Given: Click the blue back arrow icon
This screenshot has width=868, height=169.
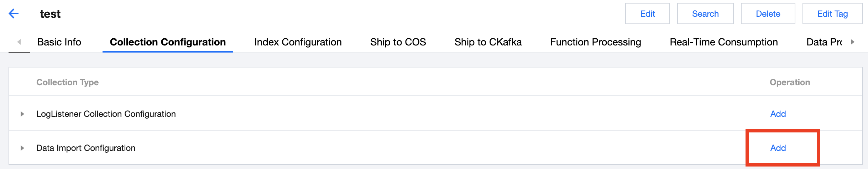Looking at the screenshot, I should [x=14, y=14].
